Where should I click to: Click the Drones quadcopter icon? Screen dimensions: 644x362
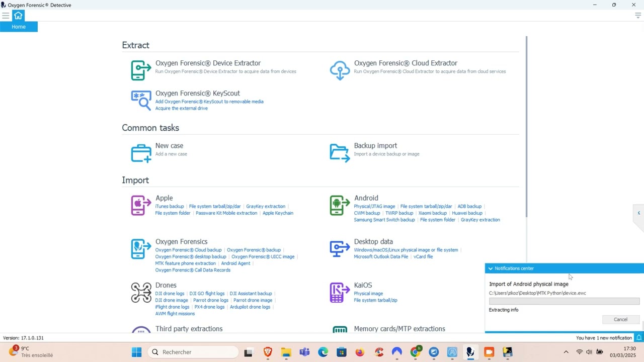click(x=141, y=293)
